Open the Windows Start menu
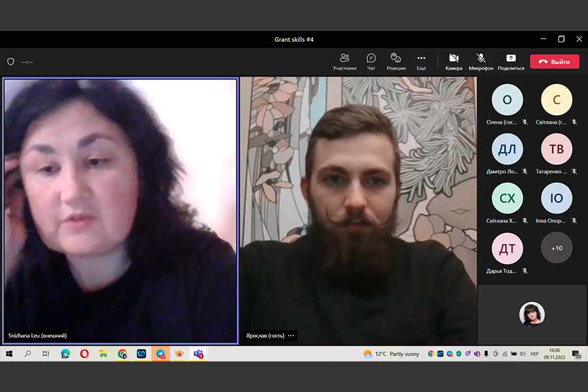The width and height of the screenshot is (588, 392). (9, 353)
